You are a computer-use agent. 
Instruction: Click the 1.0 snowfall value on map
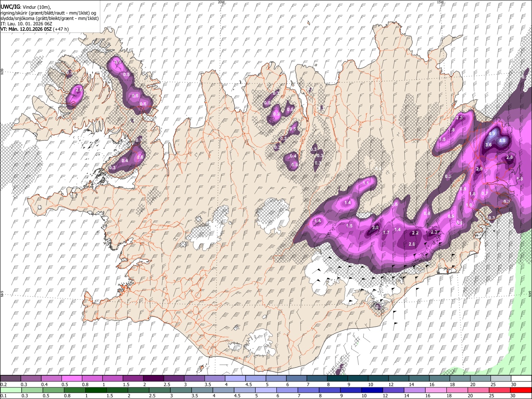click(x=469, y=205)
